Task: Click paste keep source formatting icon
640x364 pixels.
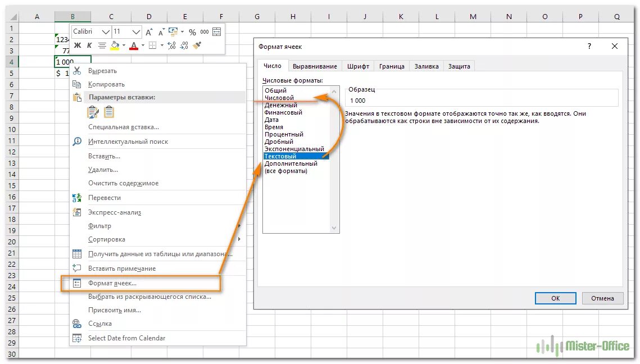Action: (x=93, y=112)
